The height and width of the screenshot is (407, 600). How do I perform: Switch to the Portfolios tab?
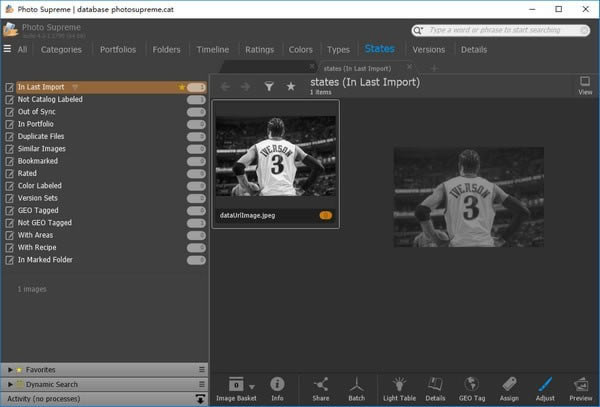[118, 49]
